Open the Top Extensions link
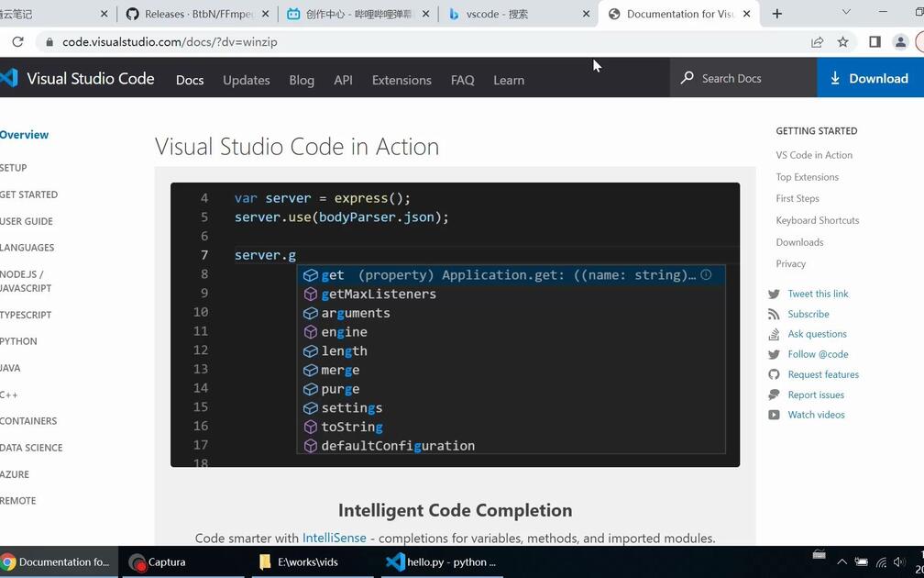924x578 pixels. pyautogui.click(x=807, y=177)
